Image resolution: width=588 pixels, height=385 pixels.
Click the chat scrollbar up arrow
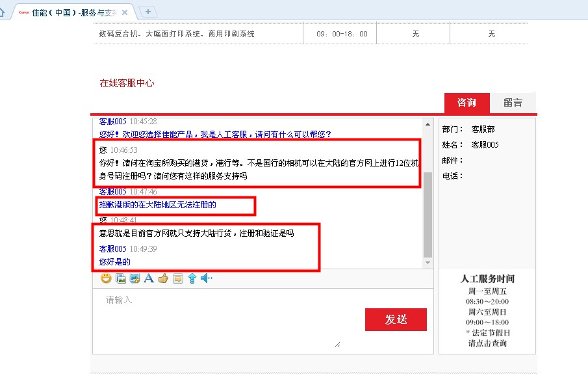click(428, 124)
